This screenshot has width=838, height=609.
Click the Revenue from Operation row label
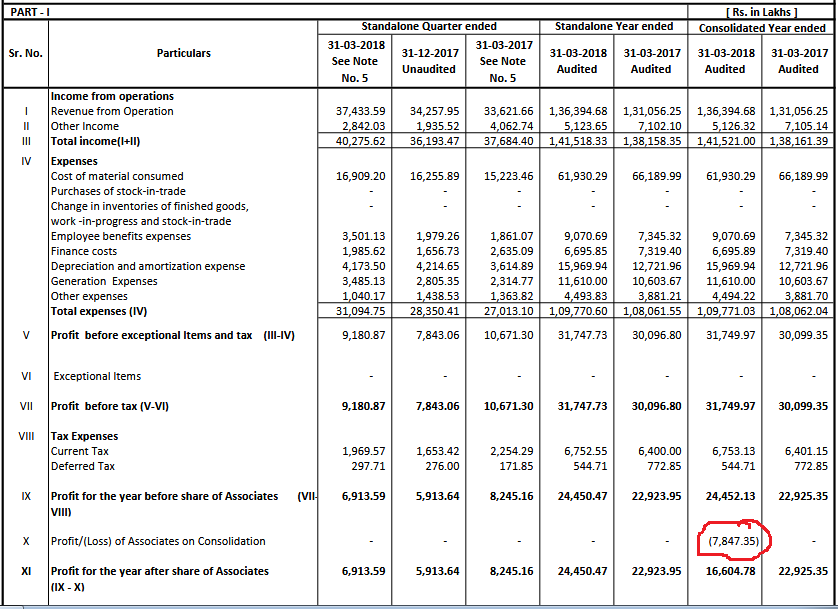112,111
